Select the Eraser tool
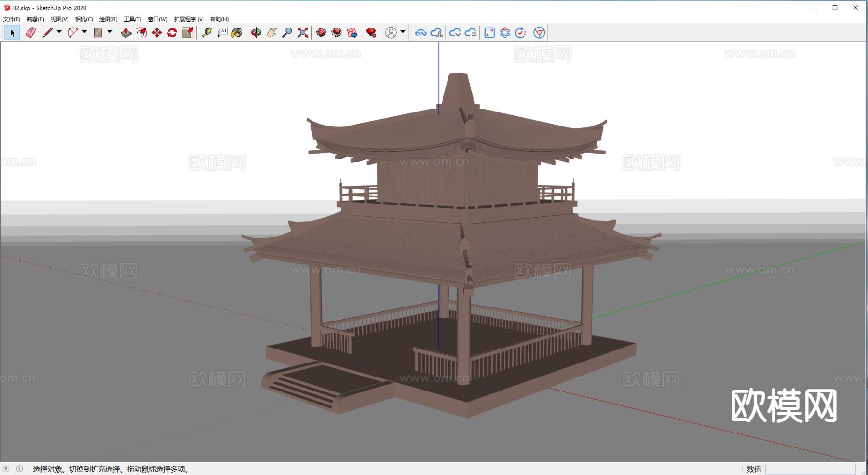Viewport: 868px width, 475px height. 31,32
